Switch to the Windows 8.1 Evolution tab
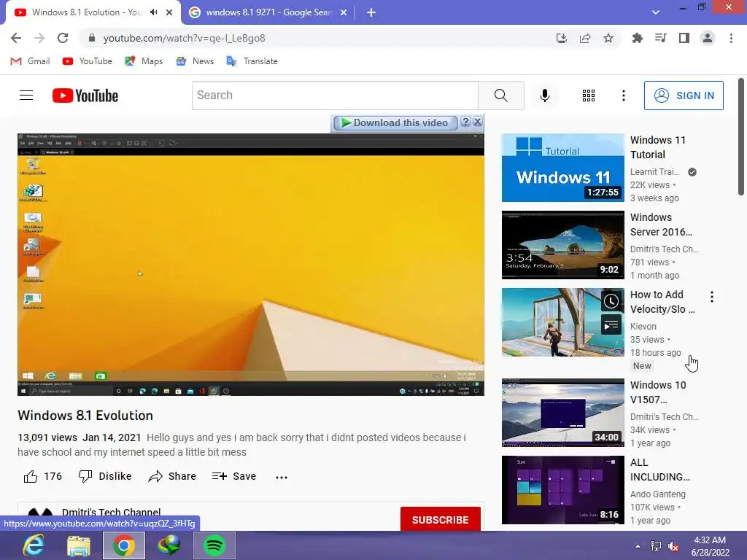The image size is (747, 560). pos(86,12)
